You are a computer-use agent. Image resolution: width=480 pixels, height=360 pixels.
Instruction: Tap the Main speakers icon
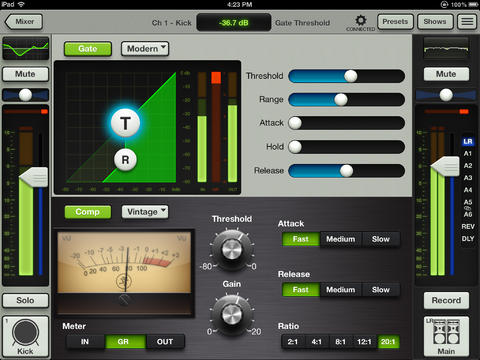click(x=446, y=336)
